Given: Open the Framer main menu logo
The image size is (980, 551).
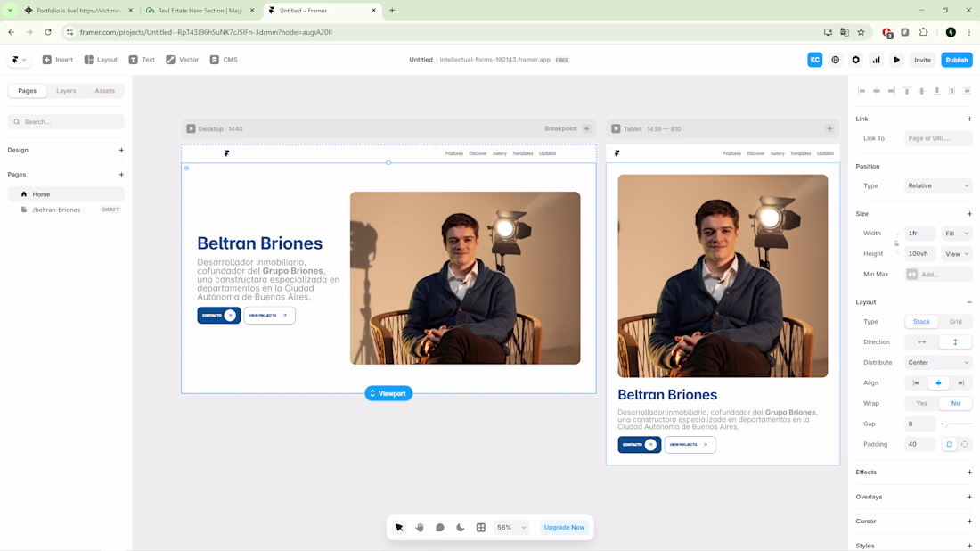Looking at the screenshot, I should pos(19,60).
